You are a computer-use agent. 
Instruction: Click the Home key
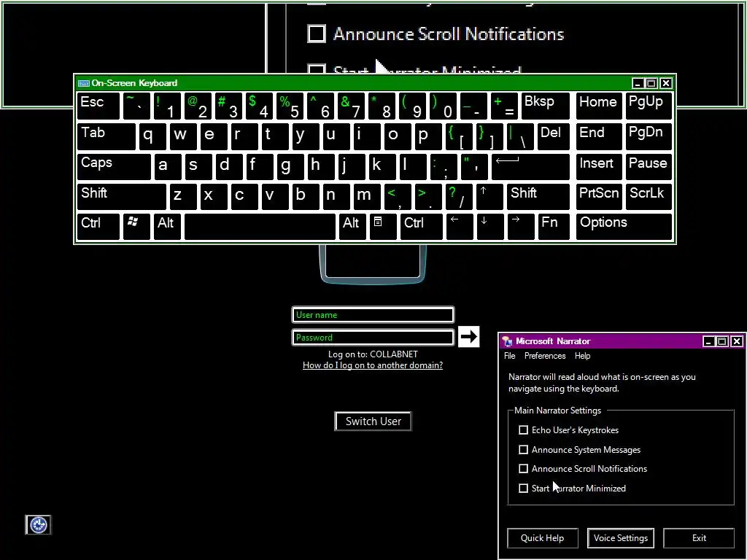coord(599,106)
